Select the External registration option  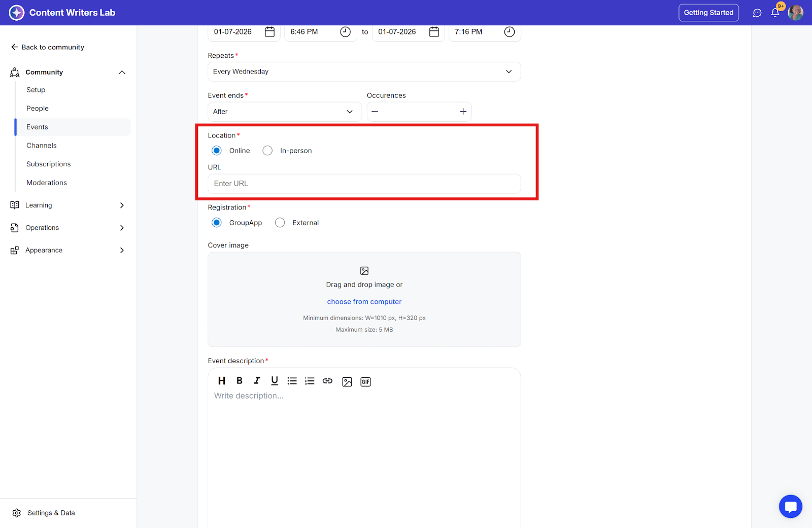[x=280, y=223]
